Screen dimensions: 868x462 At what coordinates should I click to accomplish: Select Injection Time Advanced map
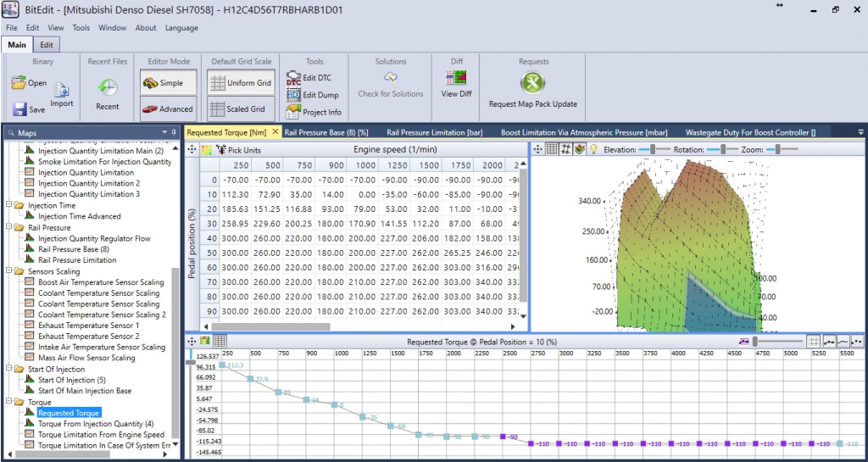79,216
